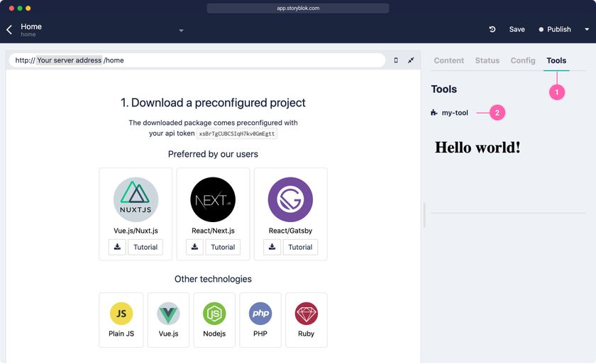Open the Vue.js/Nuxt.js Tutorial
Screen dimensions: 596x364
145,247
